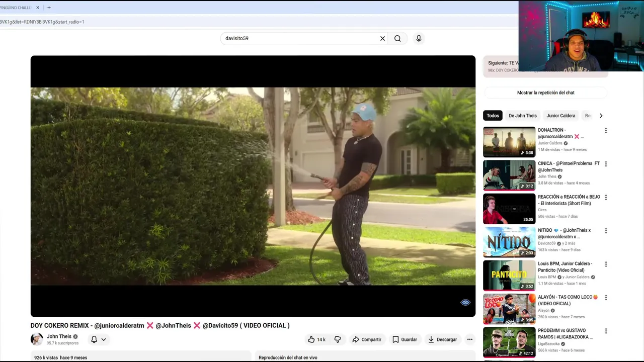Select the Junior Caldera filter chip
The width and height of the screenshot is (644, 362).
pyautogui.click(x=560, y=116)
